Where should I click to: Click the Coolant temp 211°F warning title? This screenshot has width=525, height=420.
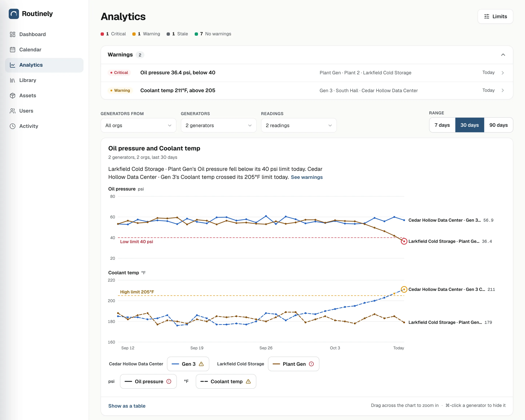(178, 91)
